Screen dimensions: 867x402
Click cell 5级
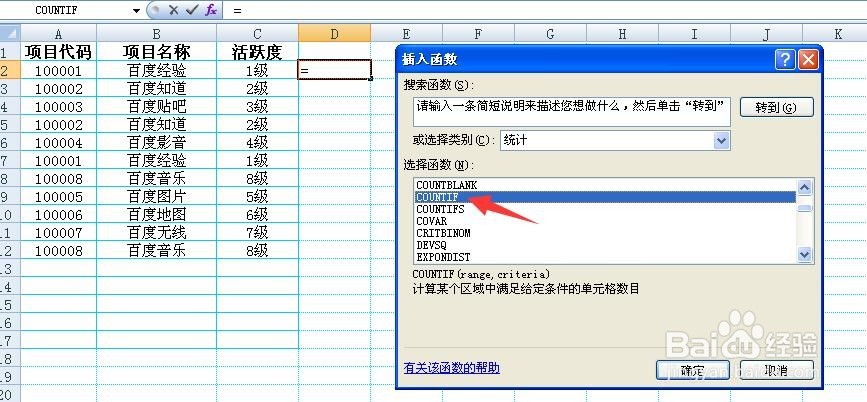click(x=257, y=196)
